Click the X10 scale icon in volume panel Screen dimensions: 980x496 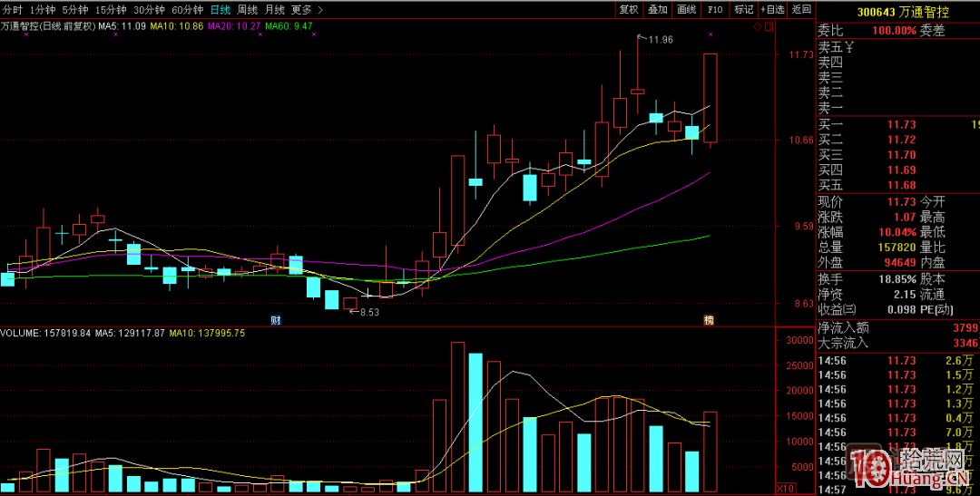787,488
